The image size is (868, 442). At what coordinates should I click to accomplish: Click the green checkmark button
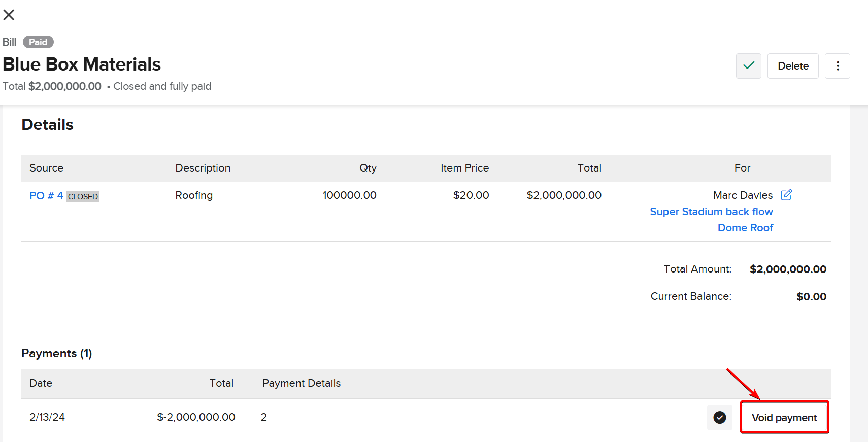[748, 66]
